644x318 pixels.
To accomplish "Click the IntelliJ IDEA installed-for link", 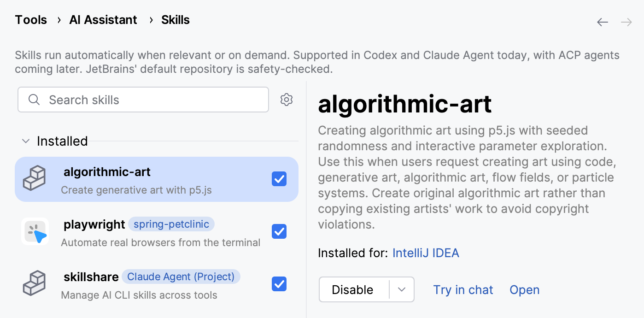I will 426,253.
